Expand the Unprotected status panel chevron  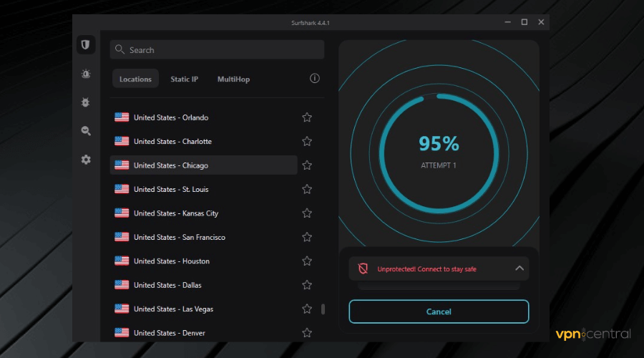519,268
